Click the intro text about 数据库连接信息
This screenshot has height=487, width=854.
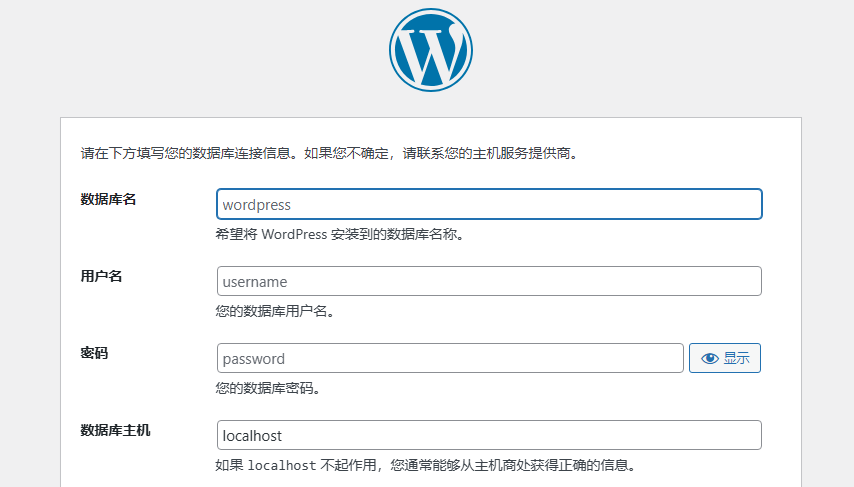coord(330,154)
